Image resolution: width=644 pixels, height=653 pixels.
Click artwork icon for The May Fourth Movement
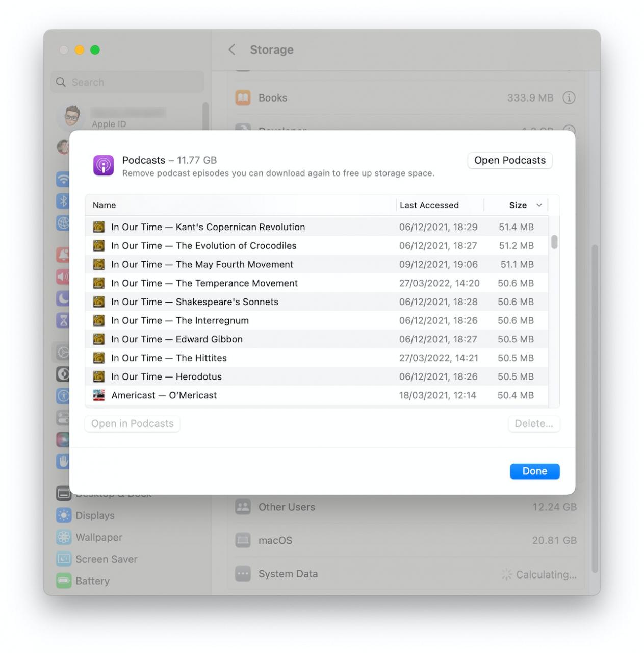(x=99, y=264)
